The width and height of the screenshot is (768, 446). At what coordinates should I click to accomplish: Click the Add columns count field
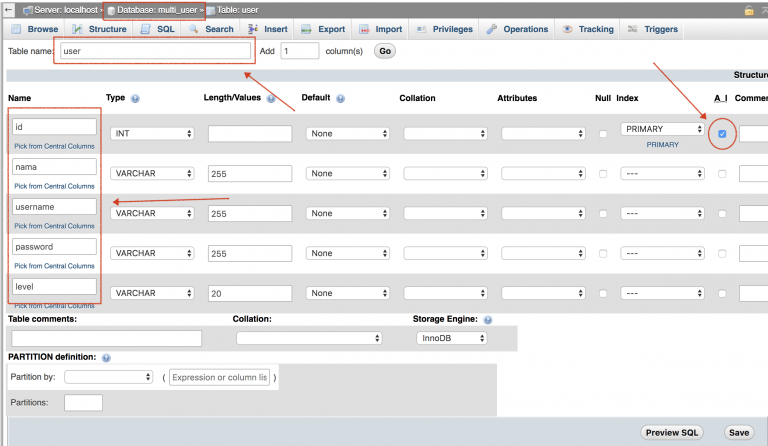(x=300, y=51)
